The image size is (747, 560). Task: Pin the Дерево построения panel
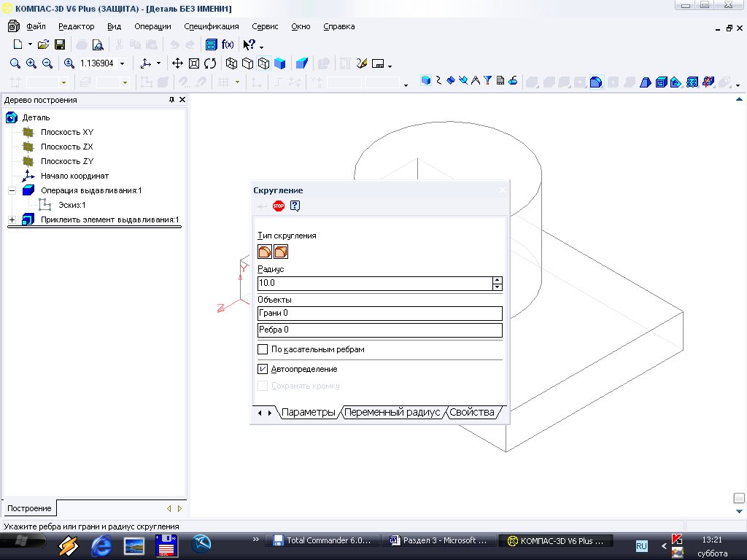(x=171, y=99)
